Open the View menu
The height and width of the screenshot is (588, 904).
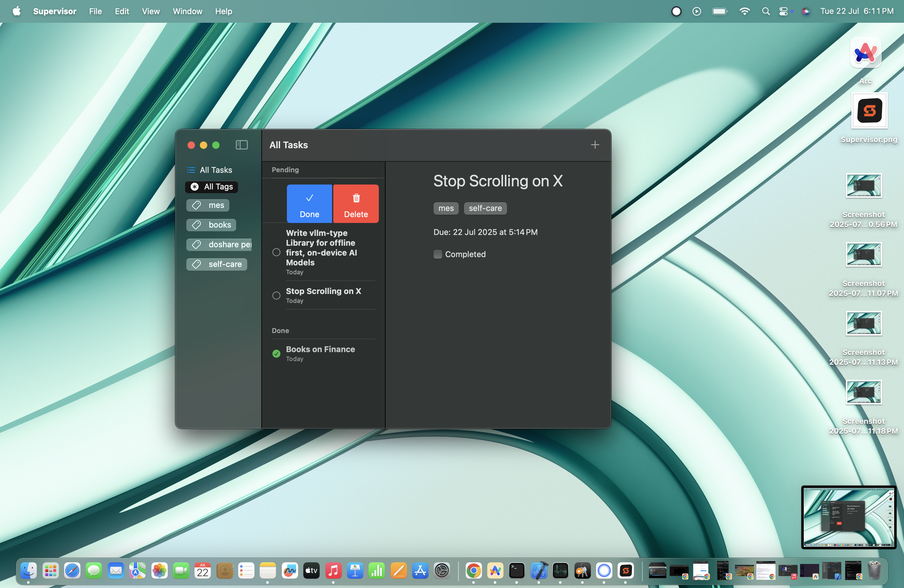[151, 11]
